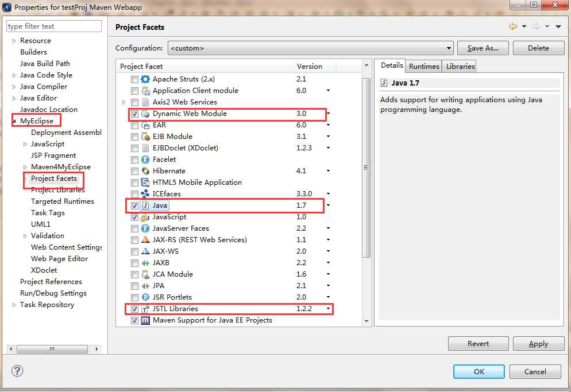Click the JPA facet icon
571x392 pixels.
(x=145, y=286)
